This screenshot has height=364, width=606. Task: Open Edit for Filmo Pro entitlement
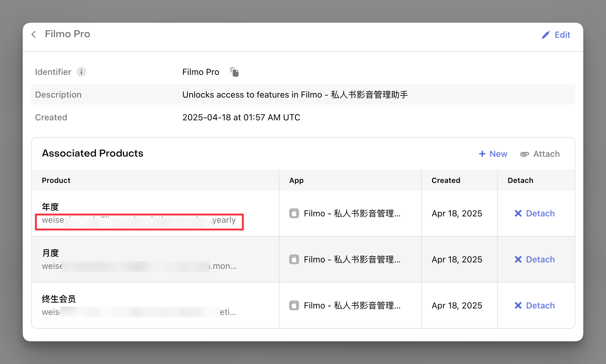tap(562, 35)
